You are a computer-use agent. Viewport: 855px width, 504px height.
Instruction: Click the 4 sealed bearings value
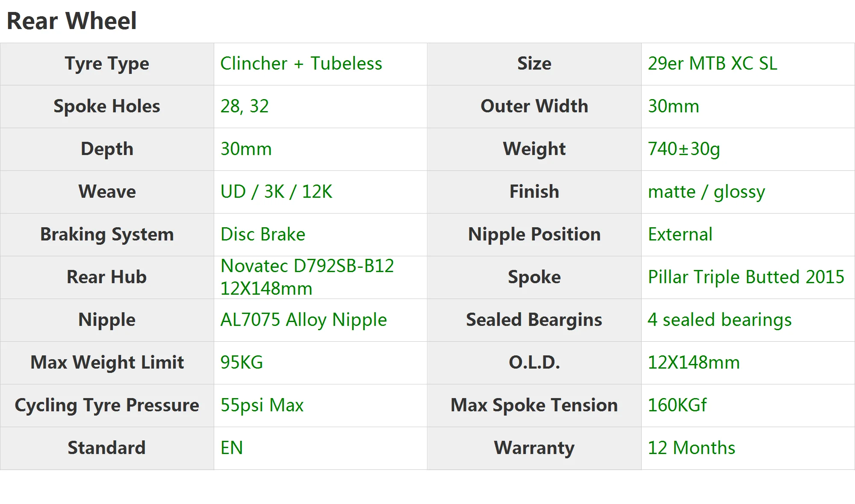point(719,320)
